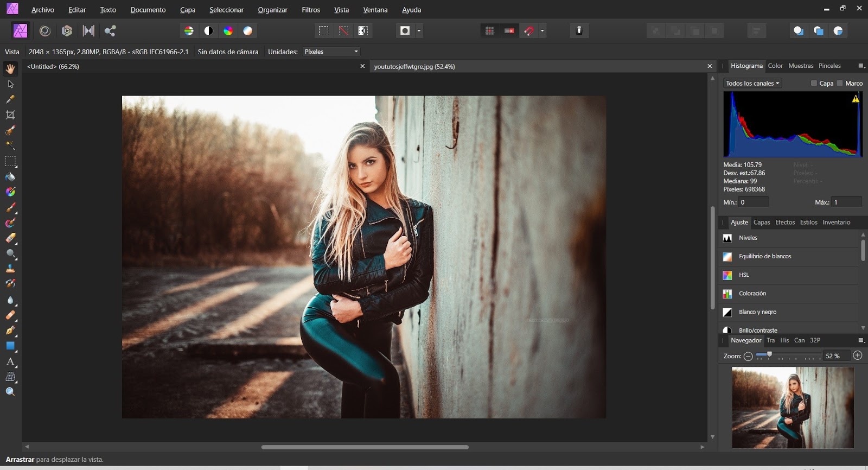Select the Rectangular Marquee tool
Screen dimensions: 868x470
(x=10, y=161)
